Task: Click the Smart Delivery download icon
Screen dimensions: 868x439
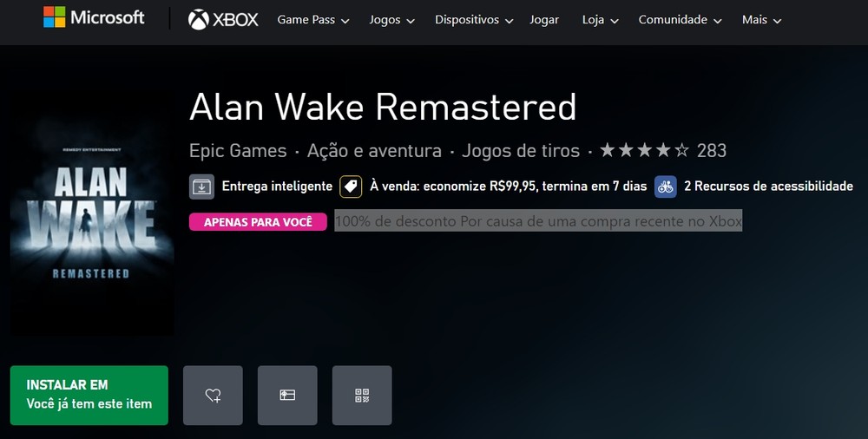Action: tap(201, 187)
